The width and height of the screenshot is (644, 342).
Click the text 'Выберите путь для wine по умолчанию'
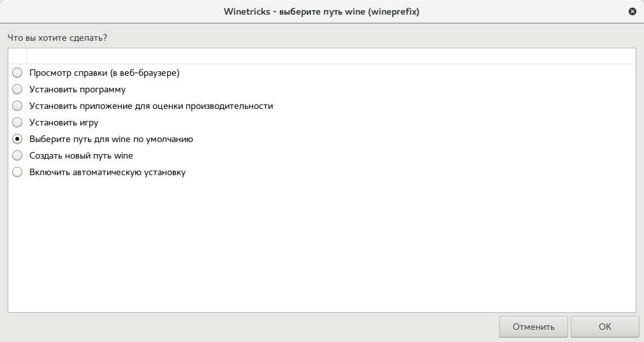click(111, 139)
